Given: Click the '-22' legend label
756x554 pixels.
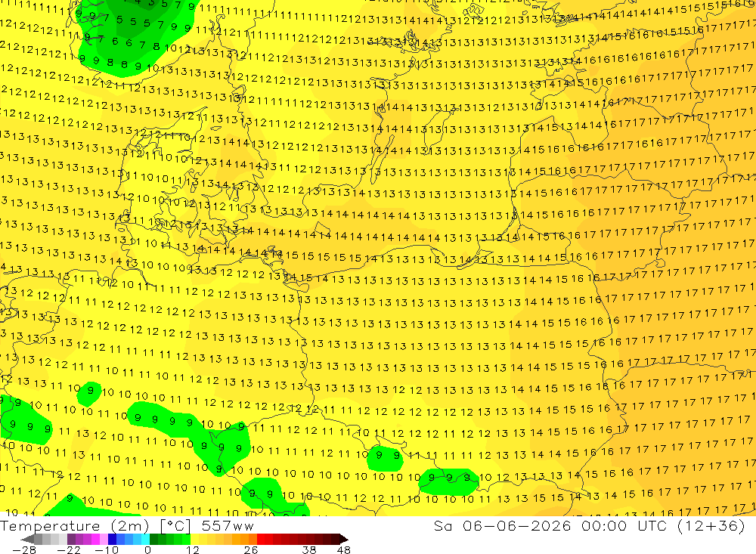Looking at the screenshot, I should click(x=69, y=550).
